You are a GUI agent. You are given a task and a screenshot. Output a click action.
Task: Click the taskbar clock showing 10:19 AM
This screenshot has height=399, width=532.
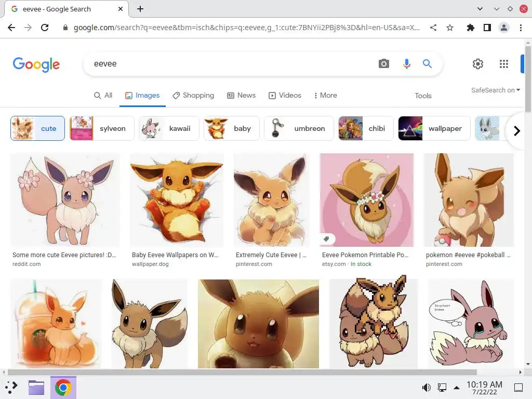coord(484,388)
